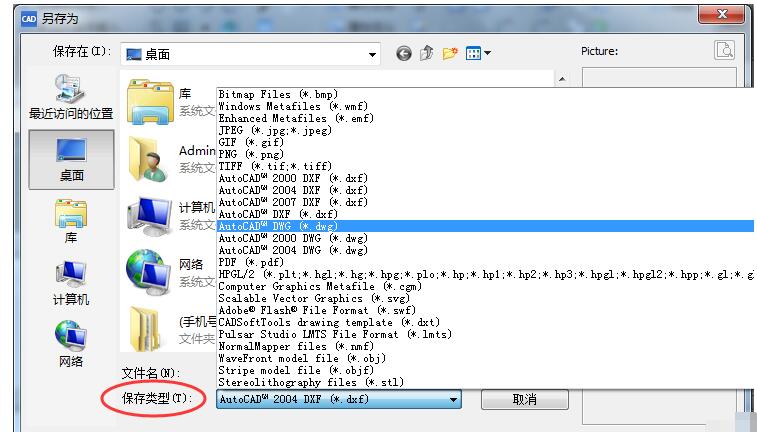
Task: Create a new folder icon
Action: coord(450,53)
